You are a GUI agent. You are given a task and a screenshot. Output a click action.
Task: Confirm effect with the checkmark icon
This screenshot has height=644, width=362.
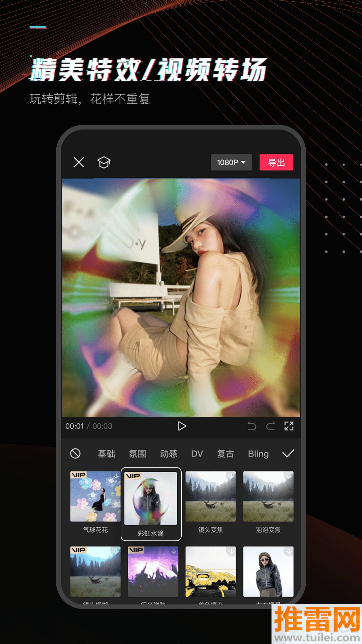click(x=288, y=453)
